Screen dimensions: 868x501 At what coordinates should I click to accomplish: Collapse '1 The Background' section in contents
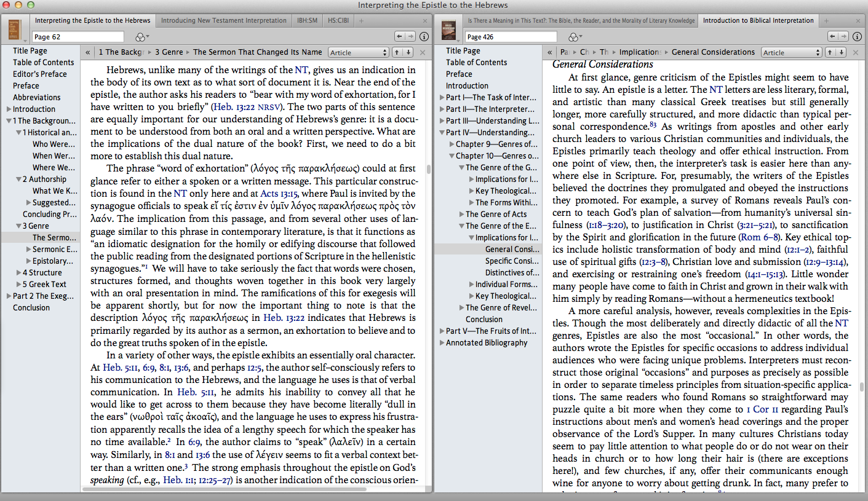tap(9, 121)
